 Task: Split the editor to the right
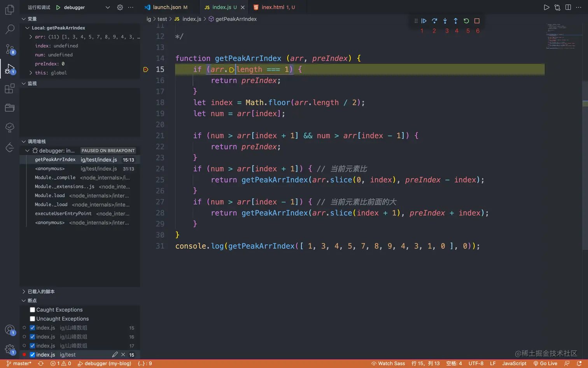pyautogui.click(x=568, y=7)
